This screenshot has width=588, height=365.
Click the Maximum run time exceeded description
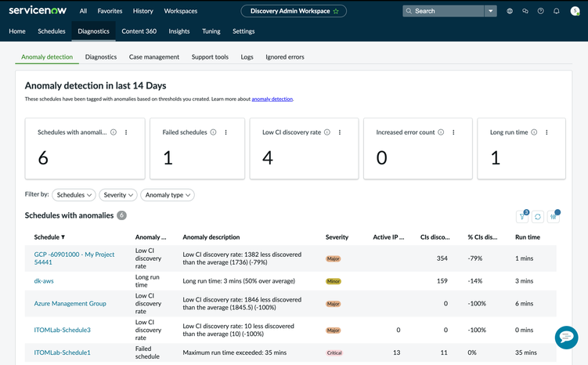234,352
